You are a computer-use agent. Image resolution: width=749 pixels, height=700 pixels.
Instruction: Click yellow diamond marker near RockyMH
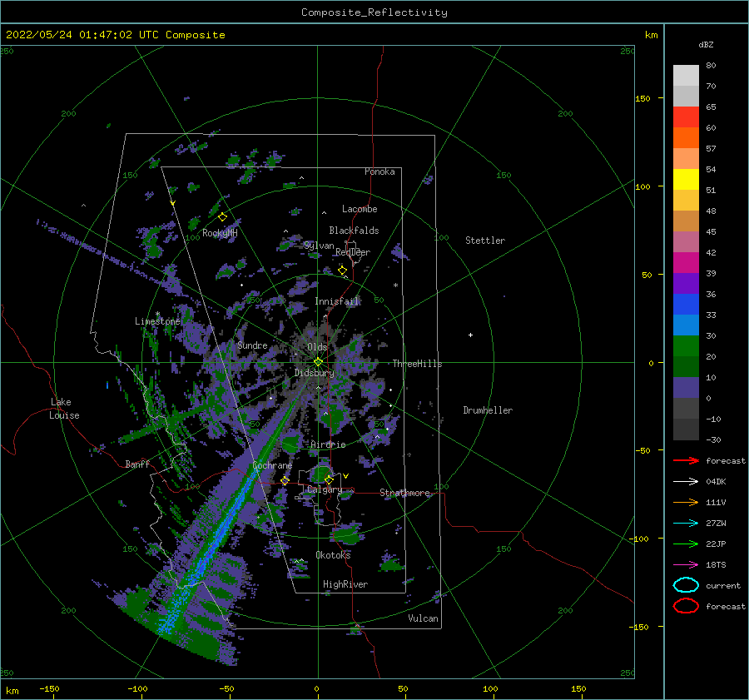pyautogui.click(x=222, y=217)
